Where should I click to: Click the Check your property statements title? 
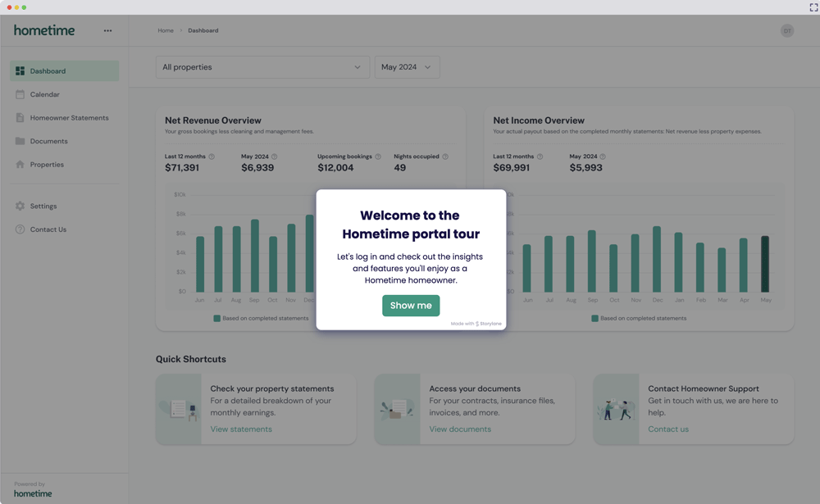(x=272, y=388)
